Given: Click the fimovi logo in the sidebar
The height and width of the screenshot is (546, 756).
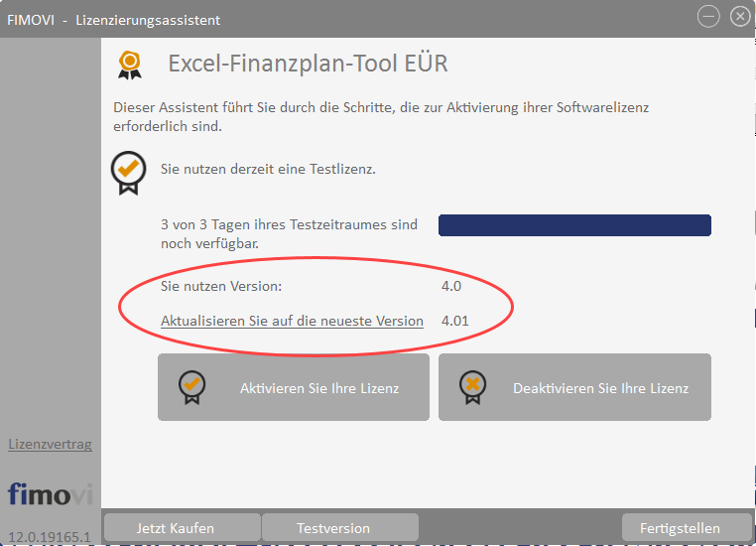Looking at the screenshot, I should click(x=51, y=494).
